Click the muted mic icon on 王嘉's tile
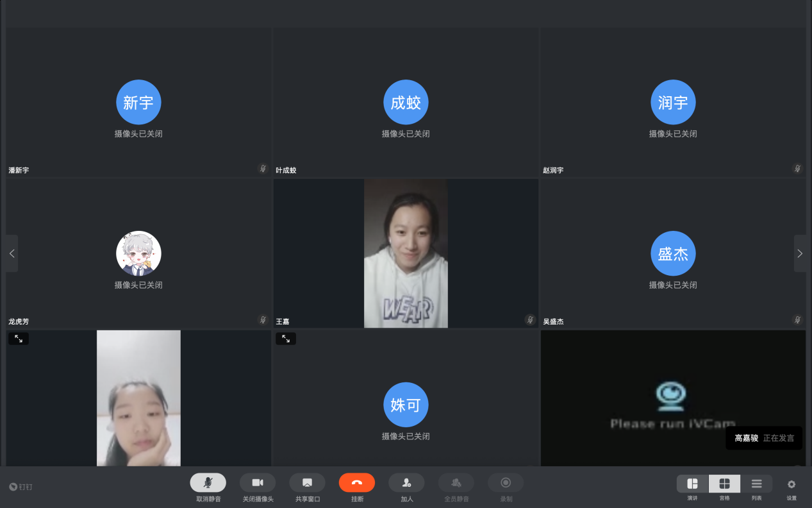This screenshot has width=812, height=508. click(x=529, y=319)
